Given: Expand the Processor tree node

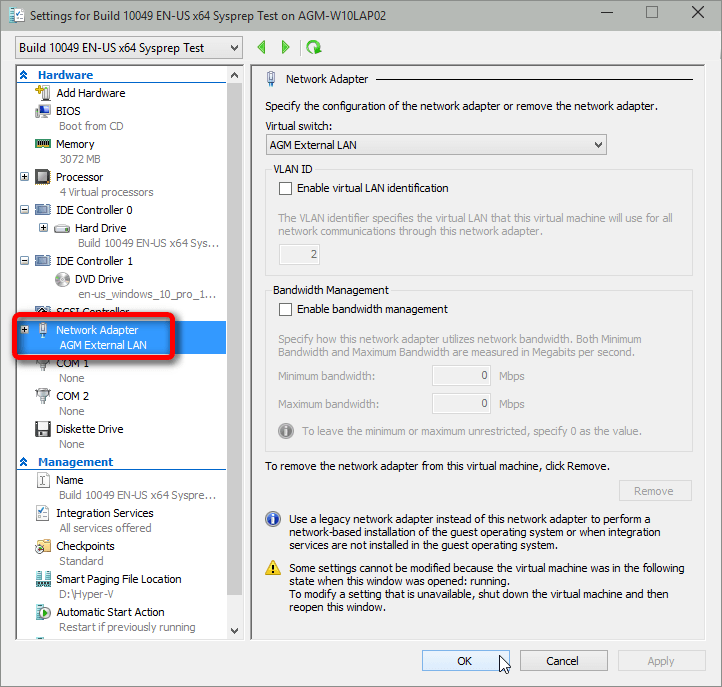Looking at the screenshot, I should point(25,177).
